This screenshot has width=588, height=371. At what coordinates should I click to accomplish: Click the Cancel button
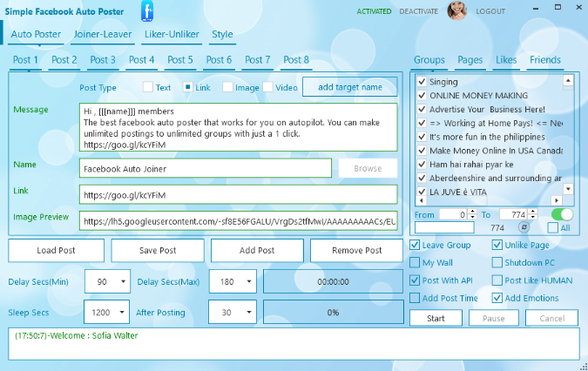click(x=551, y=318)
